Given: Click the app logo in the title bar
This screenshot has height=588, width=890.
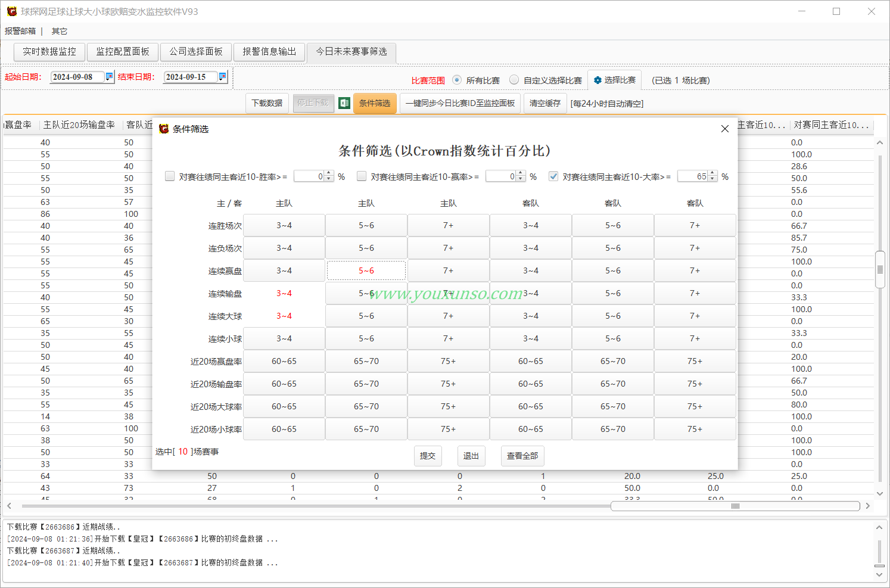Looking at the screenshot, I should click(x=11, y=11).
